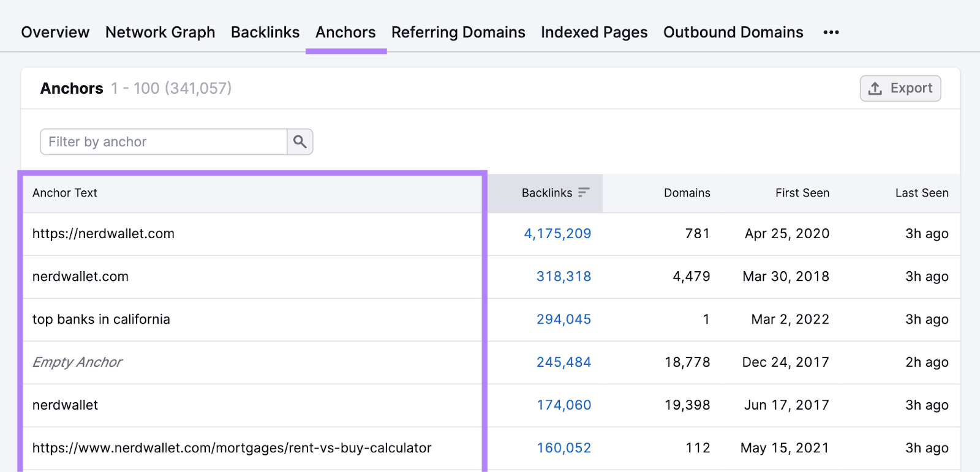Click domains value 18,778

687,362
